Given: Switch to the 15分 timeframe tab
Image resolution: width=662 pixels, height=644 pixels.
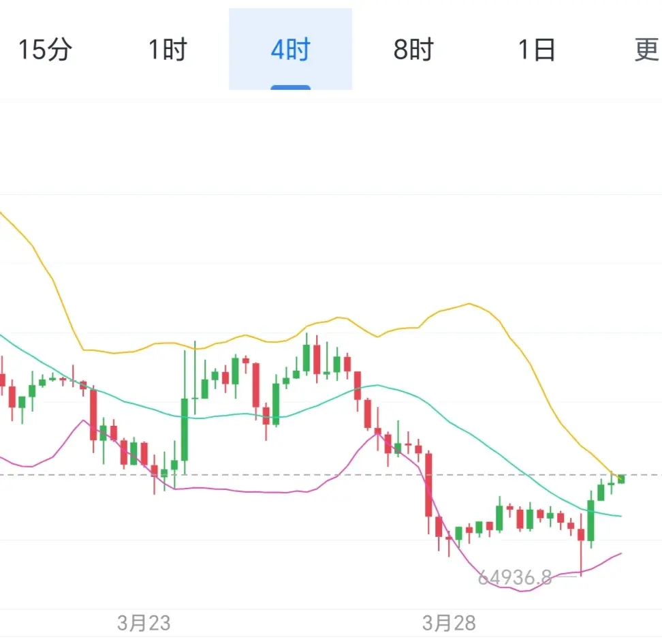Looking at the screenshot, I should pos(45,50).
